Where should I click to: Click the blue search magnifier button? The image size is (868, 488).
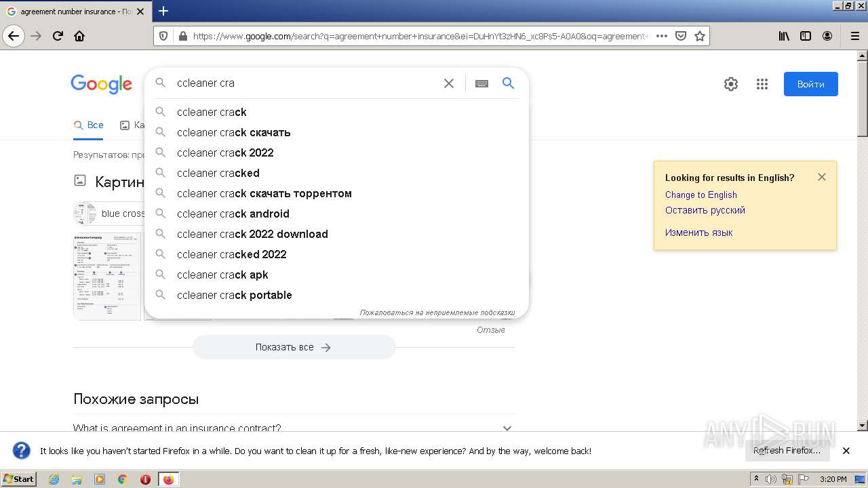click(x=508, y=83)
